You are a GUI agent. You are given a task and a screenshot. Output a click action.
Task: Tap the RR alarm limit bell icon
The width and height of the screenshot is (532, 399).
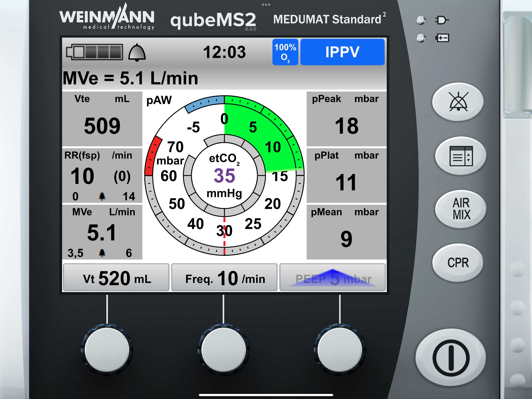click(102, 196)
